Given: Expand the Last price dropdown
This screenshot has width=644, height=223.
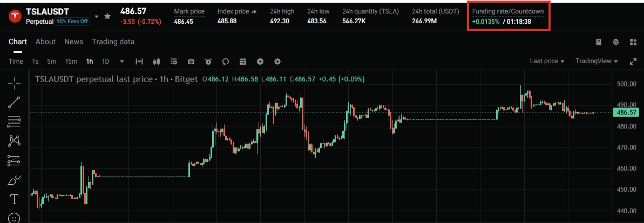Looking at the screenshot, I should click(x=547, y=62).
